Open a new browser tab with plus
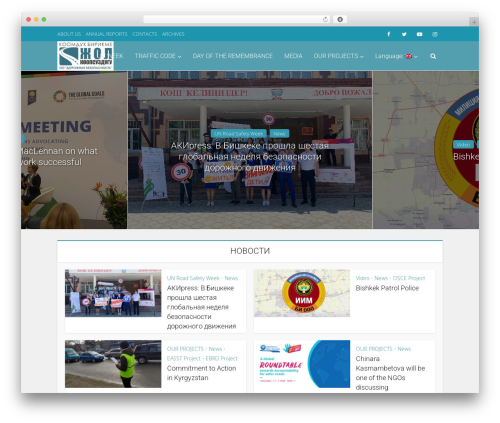This screenshot has width=500, height=423. coord(474,22)
